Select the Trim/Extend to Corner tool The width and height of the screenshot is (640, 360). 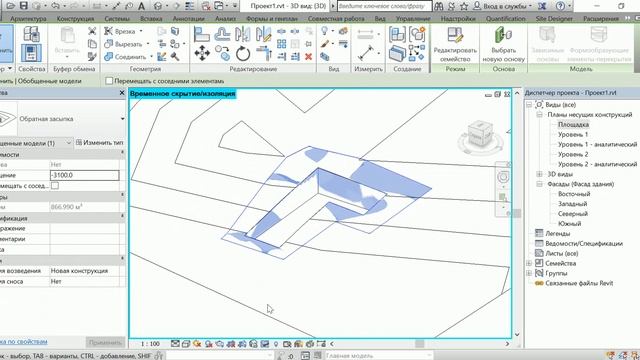tap(264, 53)
